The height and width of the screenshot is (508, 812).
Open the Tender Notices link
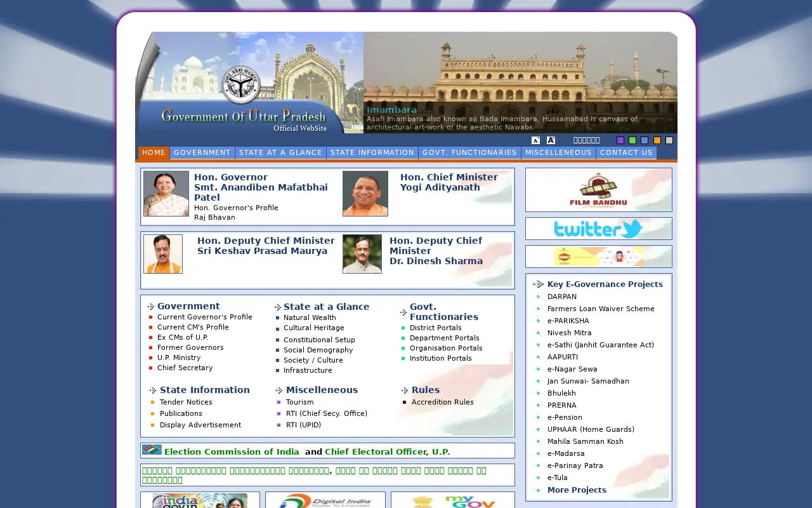point(186,402)
